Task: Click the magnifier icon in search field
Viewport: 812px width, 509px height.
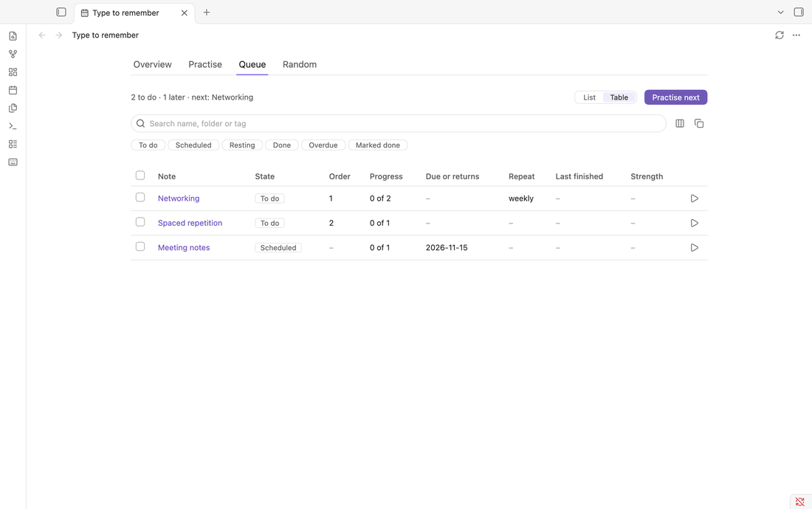Action: (140, 124)
